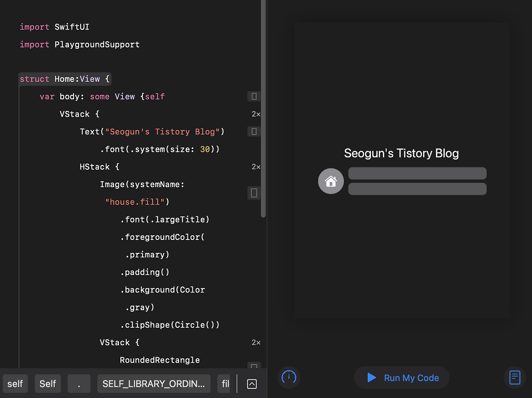
Task: Show the 2× result count beside HStack
Action: 256,166
